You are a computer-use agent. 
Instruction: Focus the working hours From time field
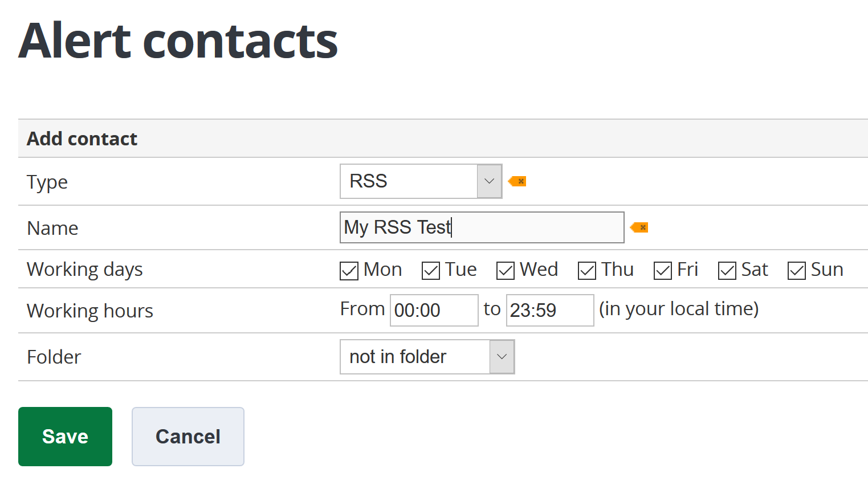point(434,311)
